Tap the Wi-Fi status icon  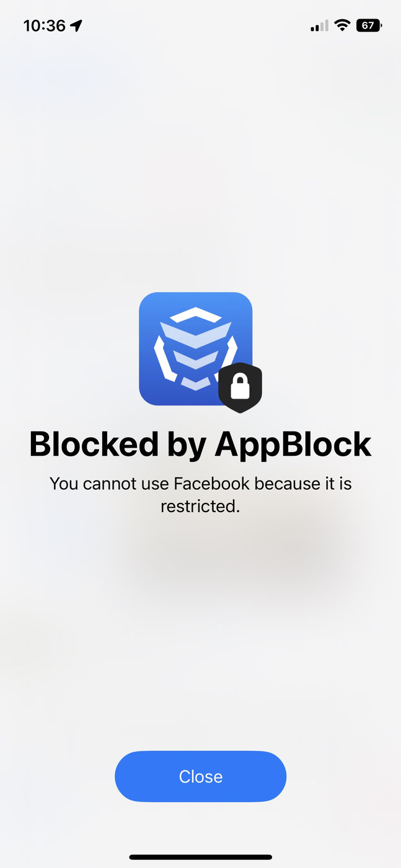pyautogui.click(x=342, y=25)
